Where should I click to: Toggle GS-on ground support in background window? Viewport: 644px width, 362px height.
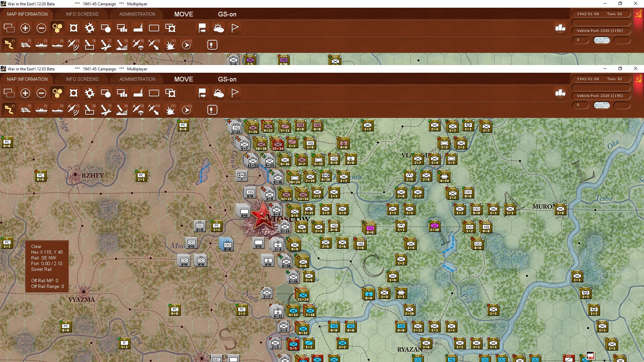click(227, 14)
